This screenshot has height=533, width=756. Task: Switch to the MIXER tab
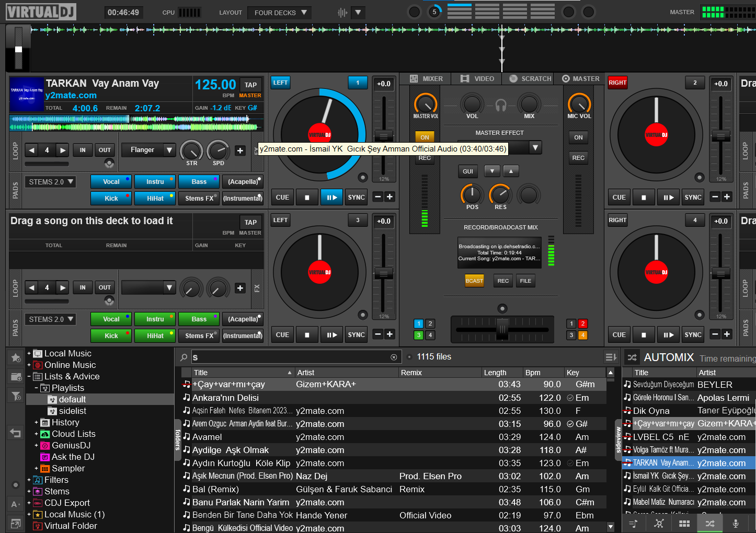click(426, 79)
